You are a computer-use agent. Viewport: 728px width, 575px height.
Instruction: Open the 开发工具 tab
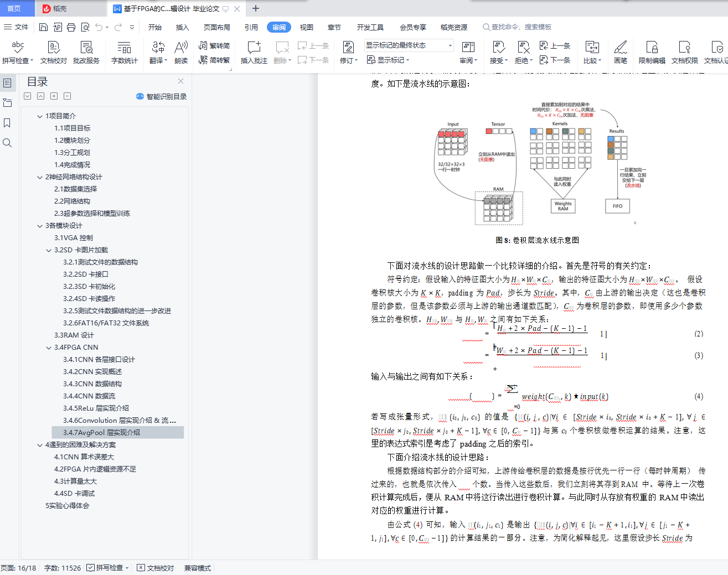pyautogui.click(x=370, y=27)
